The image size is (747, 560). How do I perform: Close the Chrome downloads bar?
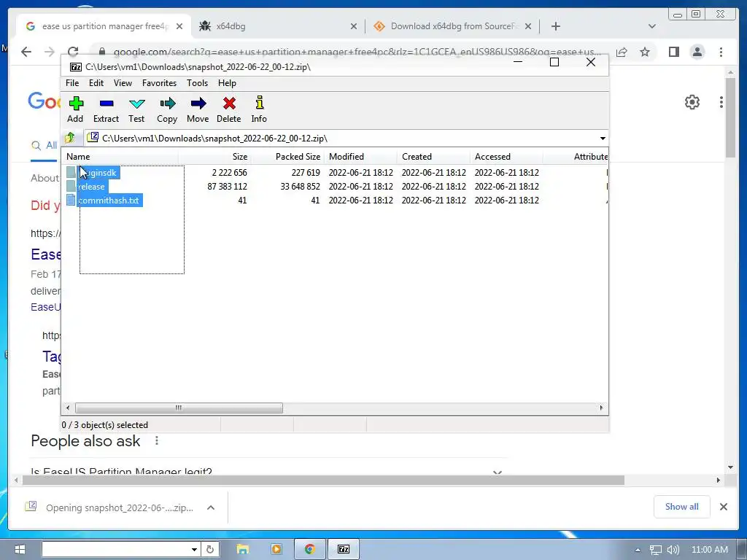(724, 507)
